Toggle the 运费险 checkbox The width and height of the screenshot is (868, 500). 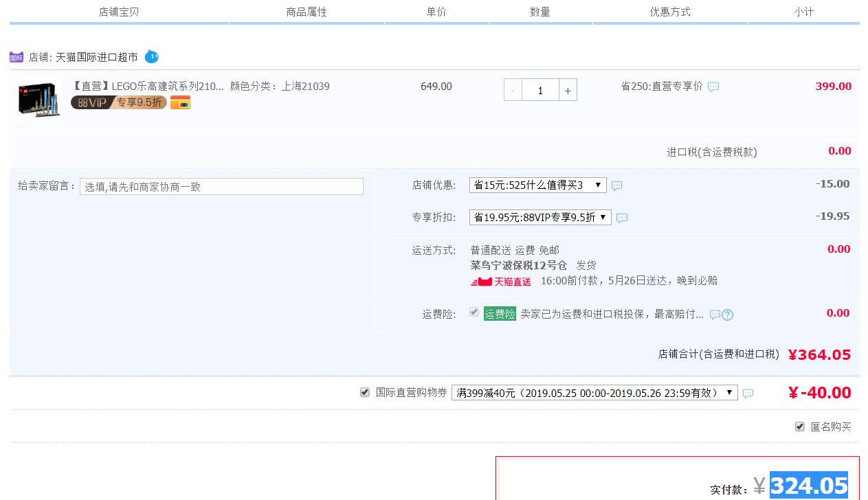point(474,312)
